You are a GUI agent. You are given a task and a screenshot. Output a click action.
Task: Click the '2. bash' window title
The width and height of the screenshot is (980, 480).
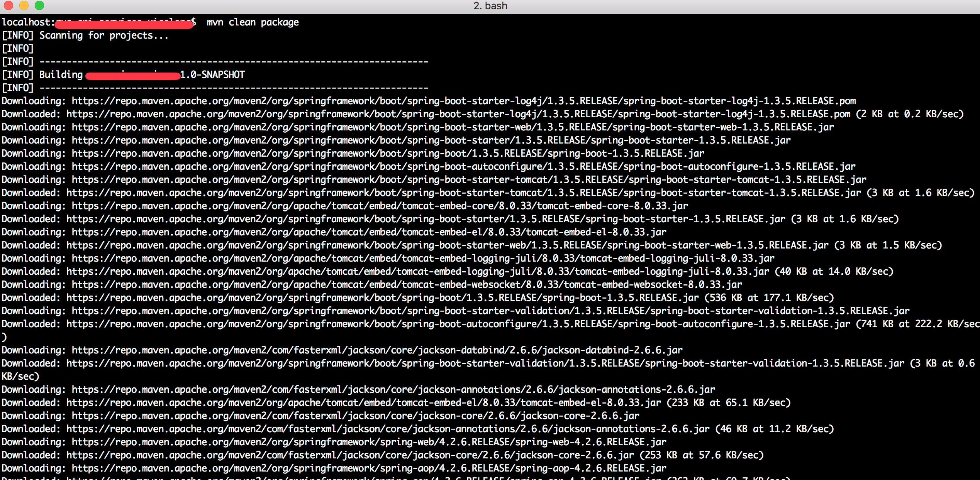pos(490,6)
